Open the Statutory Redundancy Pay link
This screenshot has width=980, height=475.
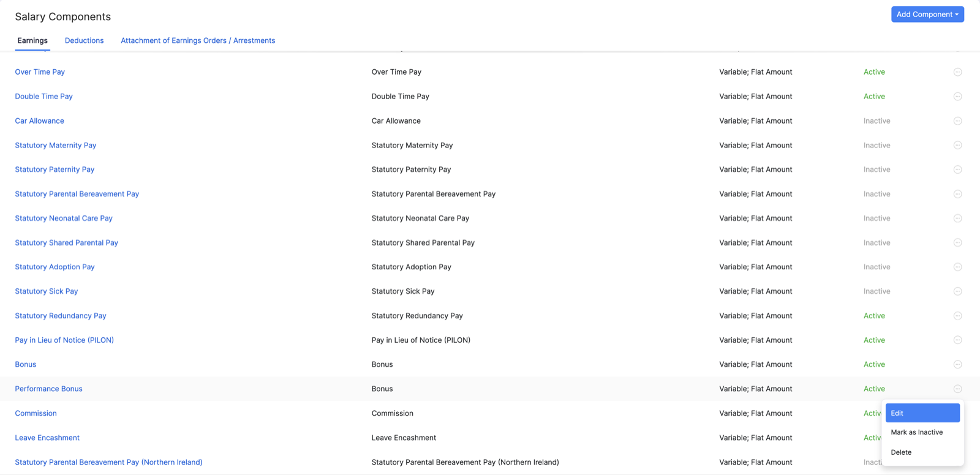(61, 316)
